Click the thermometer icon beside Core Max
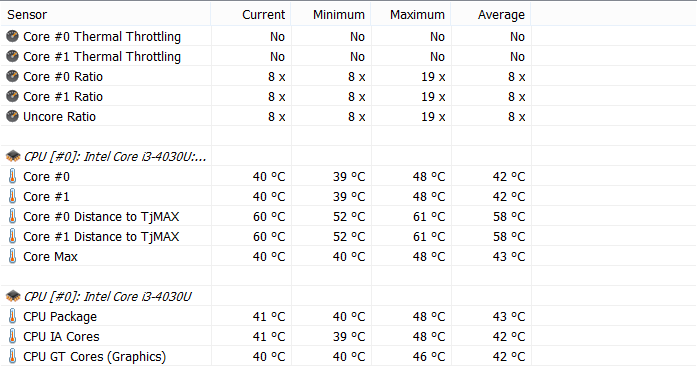697x366 pixels. [x=12, y=257]
